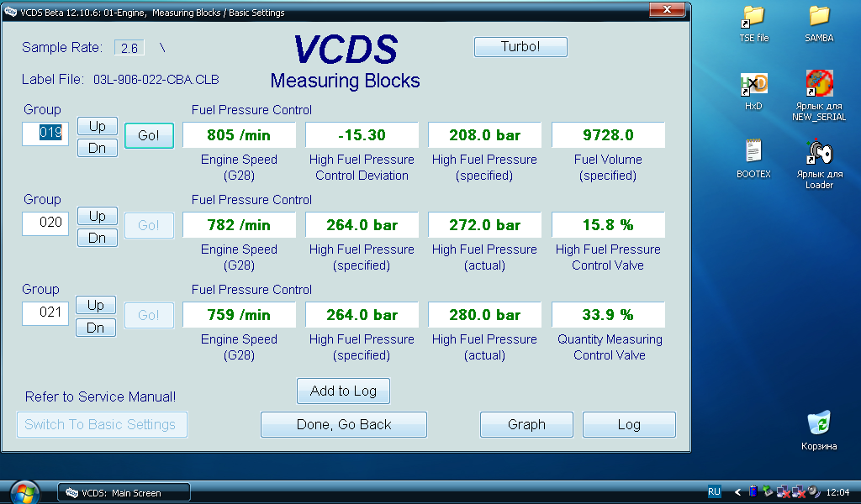Open the Корзина recycle bin
Screen dimensions: 861x504
819,431
